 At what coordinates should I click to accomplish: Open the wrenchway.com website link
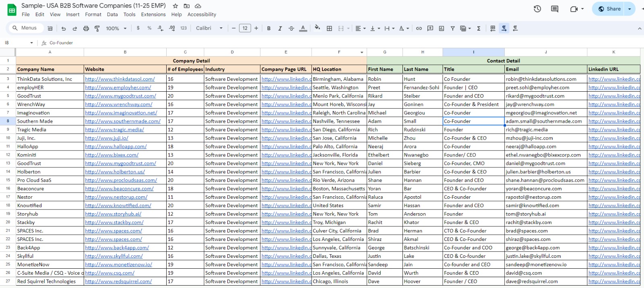(x=119, y=105)
